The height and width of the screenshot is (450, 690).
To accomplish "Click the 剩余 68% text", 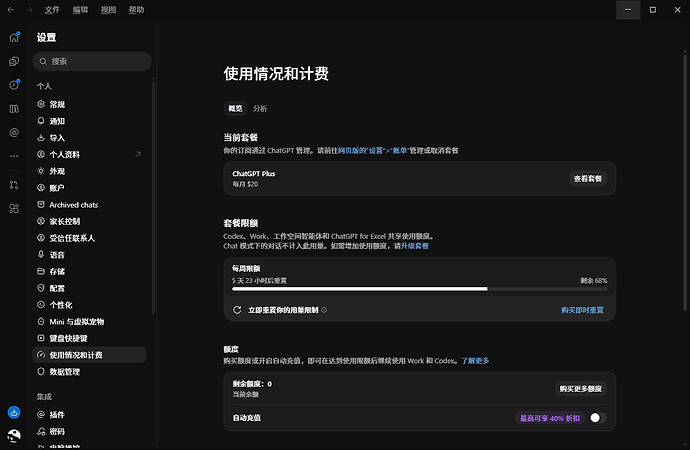I will [x=594, y=280].
